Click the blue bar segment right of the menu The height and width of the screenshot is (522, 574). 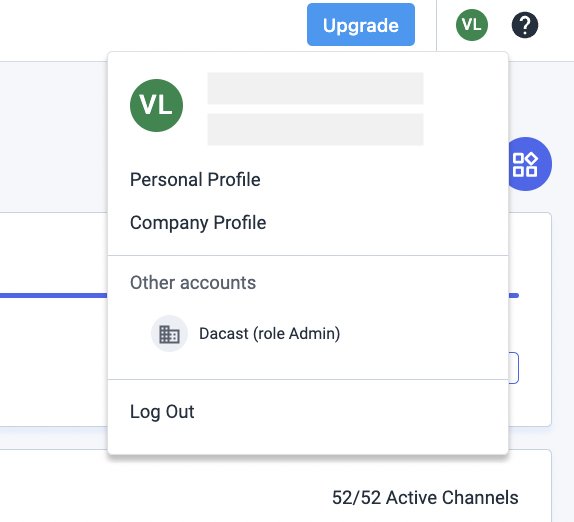[514, 295]
